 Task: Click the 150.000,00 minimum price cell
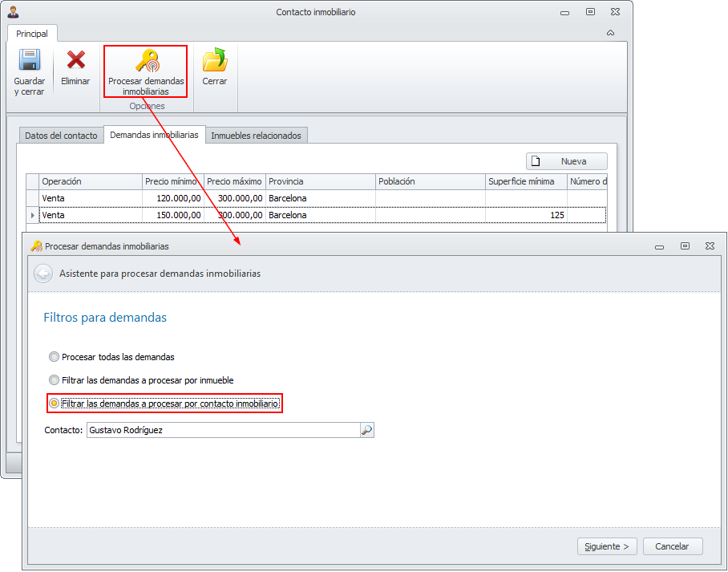pos(172,215)
